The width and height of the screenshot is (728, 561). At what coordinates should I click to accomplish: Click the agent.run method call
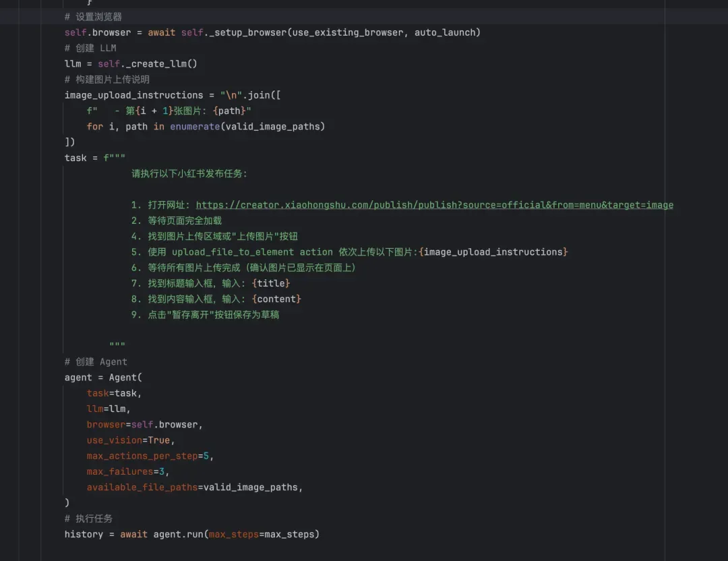point(178,534)
